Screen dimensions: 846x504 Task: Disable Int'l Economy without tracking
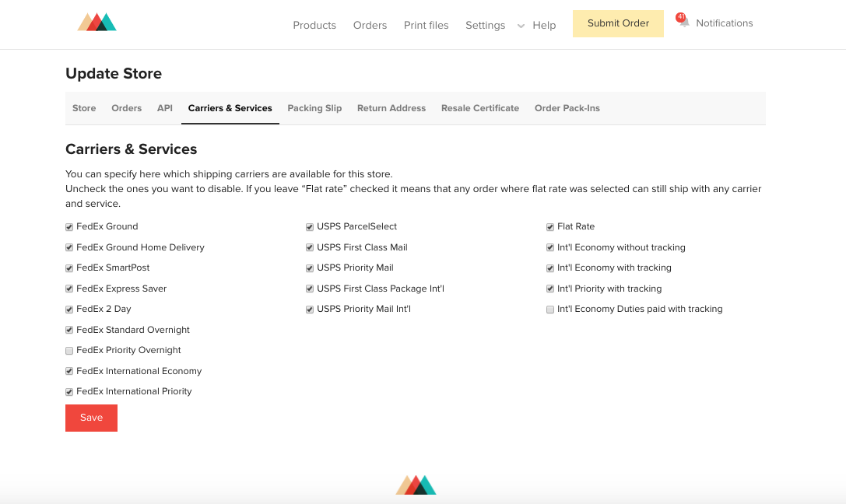550,247
